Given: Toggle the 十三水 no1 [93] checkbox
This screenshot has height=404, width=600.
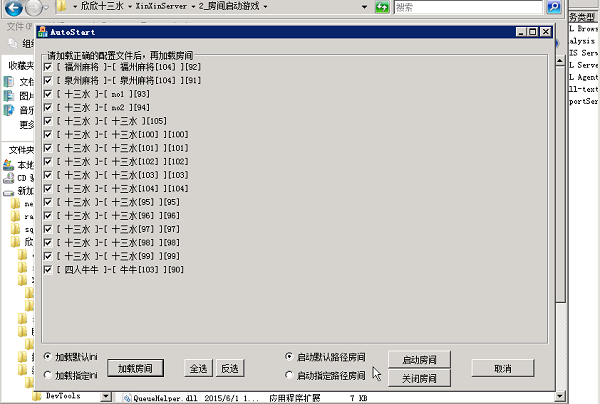Looking at the screenshot, I should (47, 94).
